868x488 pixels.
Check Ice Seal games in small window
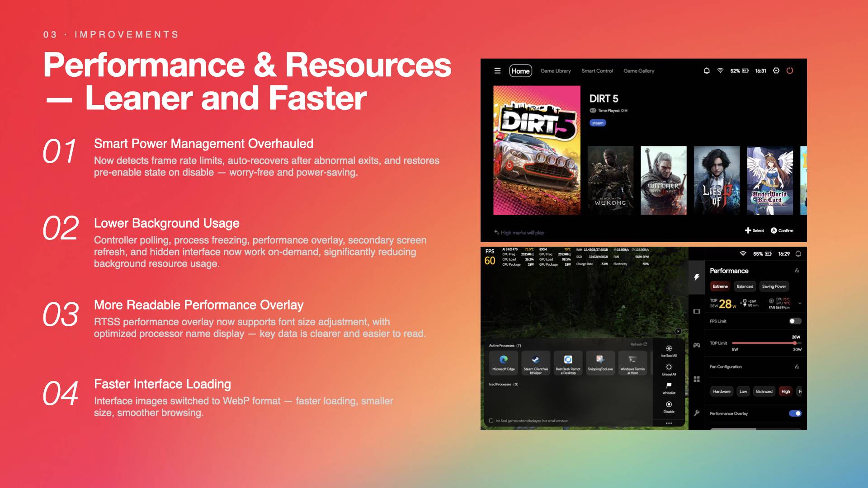pyautogui.click(x=491, y=421)
